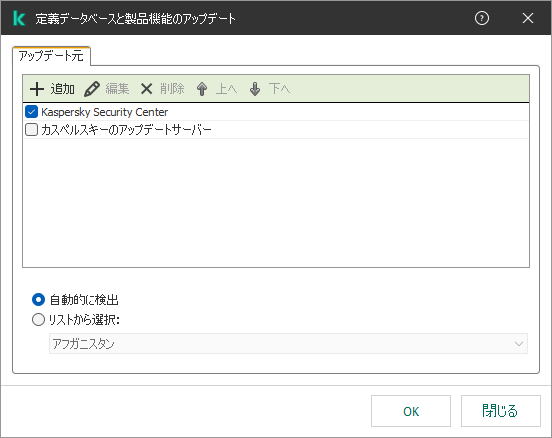Close the dialog with the title bar X
552x438 pixels.
point(528,18)
